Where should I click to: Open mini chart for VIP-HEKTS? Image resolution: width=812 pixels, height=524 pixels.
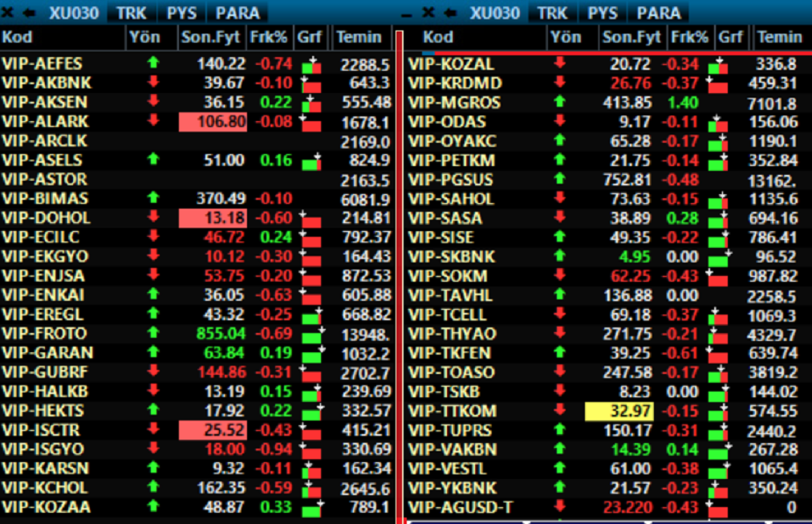[x=313, y=412]
